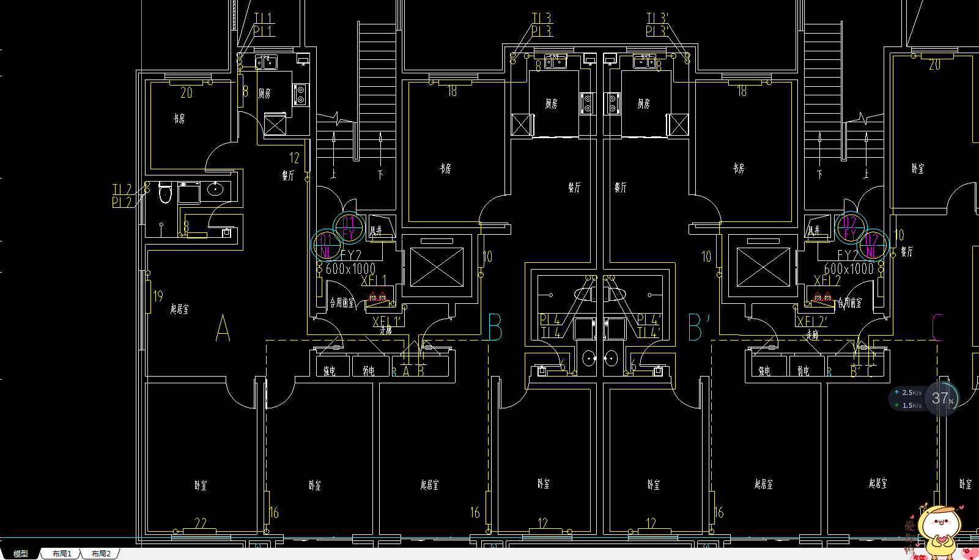Select the 厨房 label below the TL1 riser

tap(265, 94)
